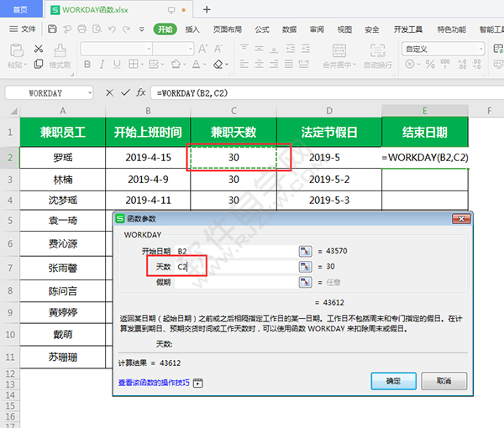Open the 首页 home tab

tap(21, 9)
